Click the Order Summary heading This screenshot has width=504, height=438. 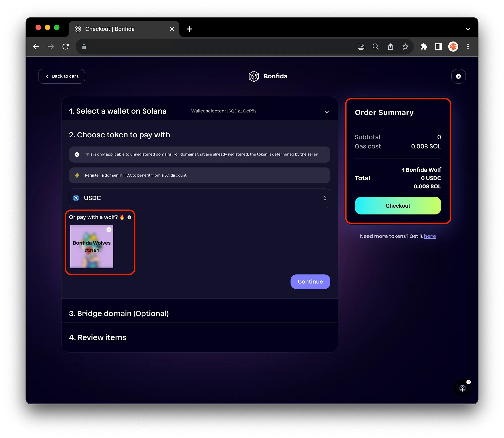(384, 112)
